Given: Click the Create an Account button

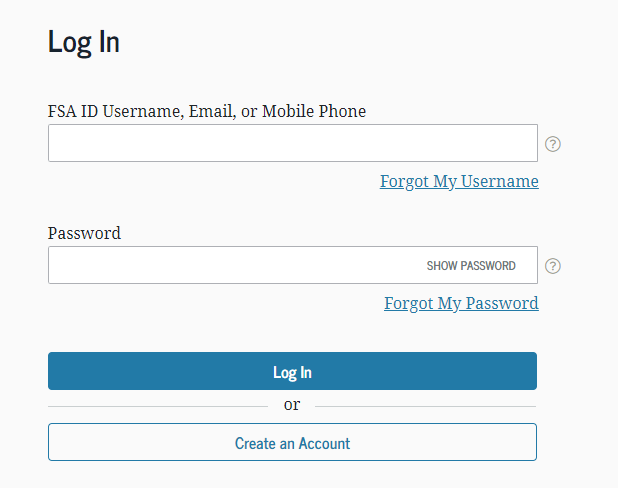Looking at the screenshot, I should [292, 442].
